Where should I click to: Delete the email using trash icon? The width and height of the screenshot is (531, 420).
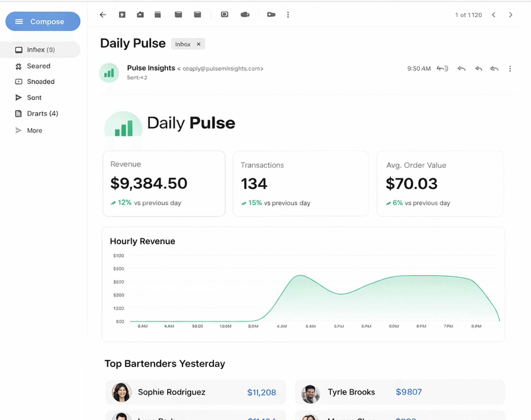(158, 15)
